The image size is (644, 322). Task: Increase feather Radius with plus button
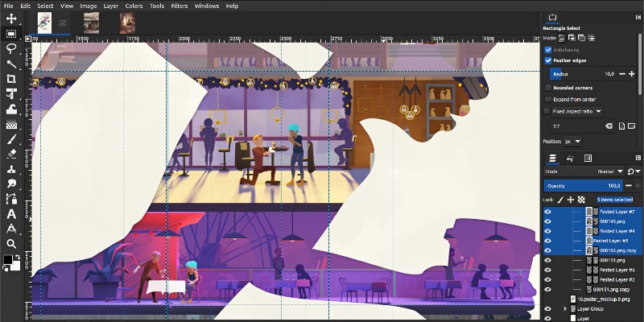click(632, 74)
